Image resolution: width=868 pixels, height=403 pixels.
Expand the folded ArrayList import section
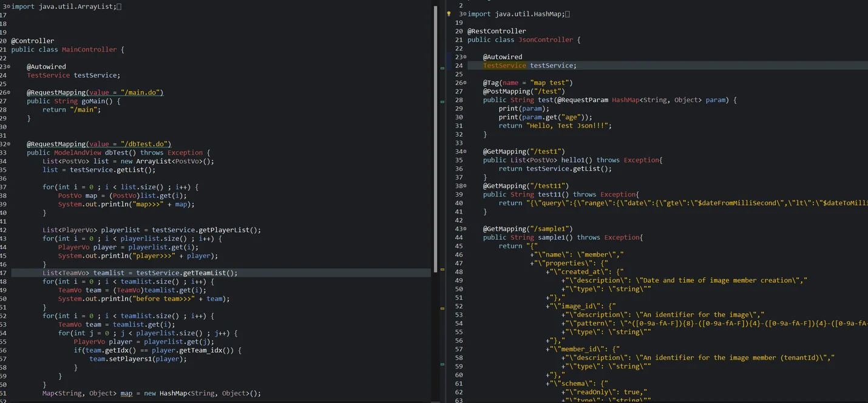(8, 7)
